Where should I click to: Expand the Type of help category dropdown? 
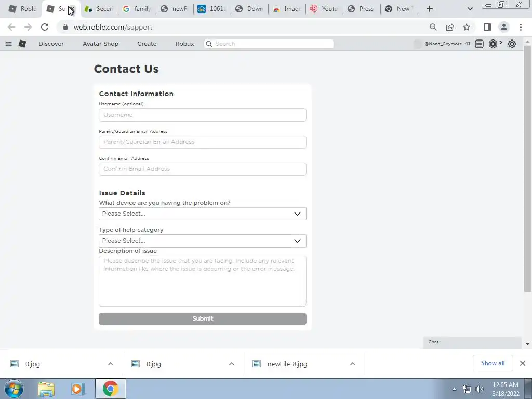pyautogui.click(x=203, y=241)
